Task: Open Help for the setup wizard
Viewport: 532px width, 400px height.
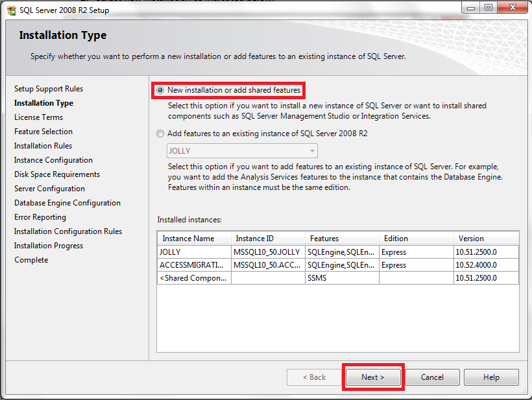Action: [x=491, y=377]
